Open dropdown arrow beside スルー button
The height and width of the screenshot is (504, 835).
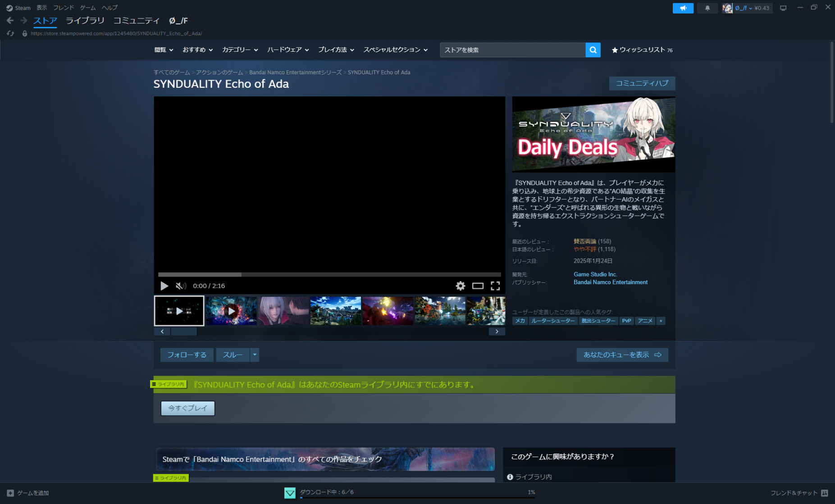pyautogui.click(x=255, y=355)
